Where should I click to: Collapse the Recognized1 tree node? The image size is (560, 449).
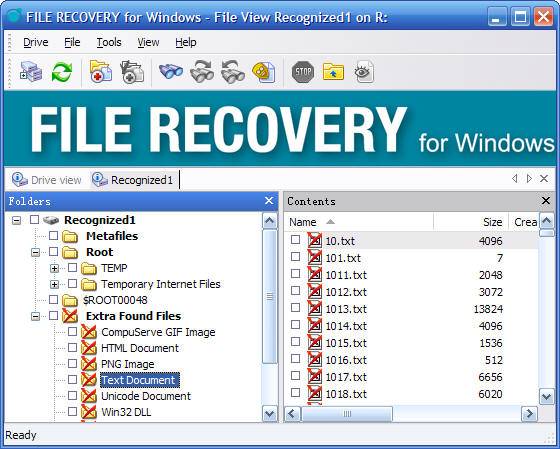[16, 220]
